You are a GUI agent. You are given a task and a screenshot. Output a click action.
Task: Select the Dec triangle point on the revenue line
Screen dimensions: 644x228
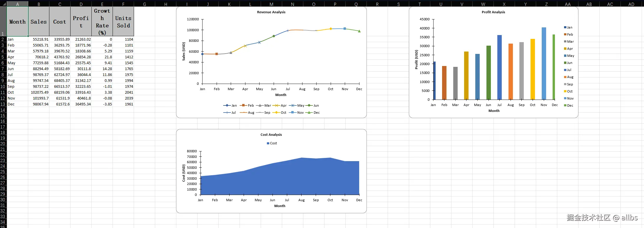coord(359,31)
